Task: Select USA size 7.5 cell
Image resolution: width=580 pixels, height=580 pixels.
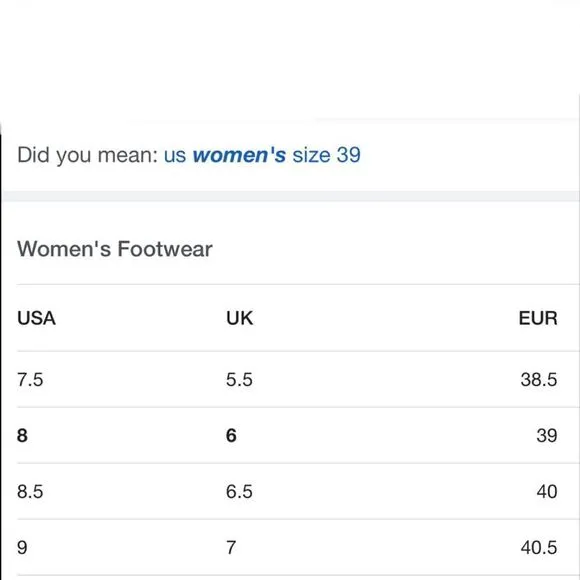Action: click(30, 380)
